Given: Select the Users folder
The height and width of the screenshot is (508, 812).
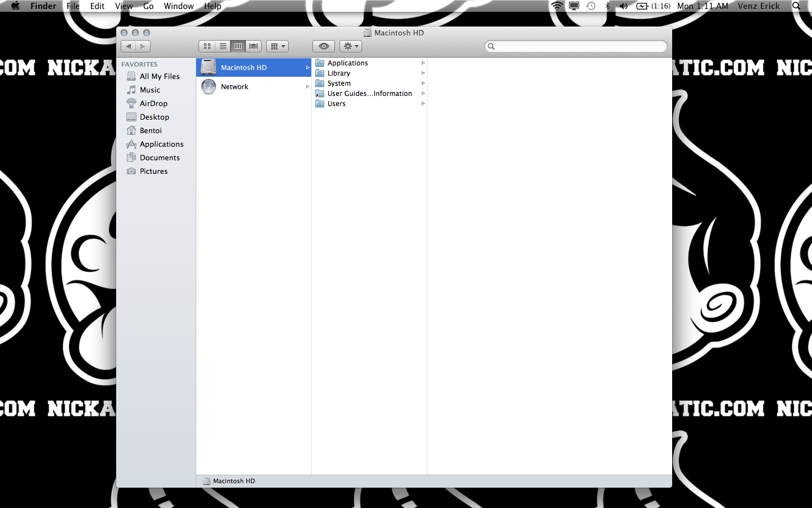Looking at the screenshot, I should tap(369, 104).
